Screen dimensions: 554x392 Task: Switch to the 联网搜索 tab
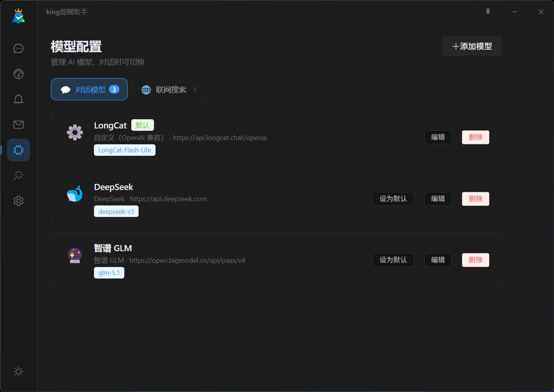(x=170, y=89)
